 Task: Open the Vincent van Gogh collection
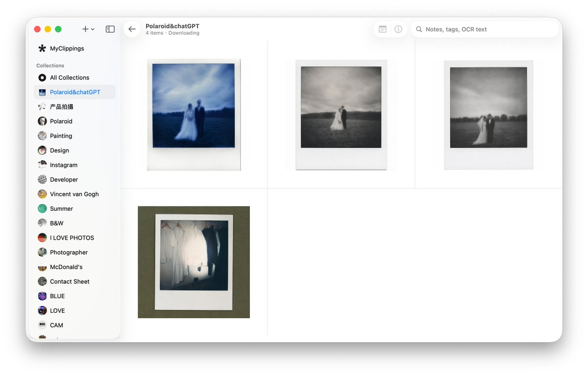(74, 194)
